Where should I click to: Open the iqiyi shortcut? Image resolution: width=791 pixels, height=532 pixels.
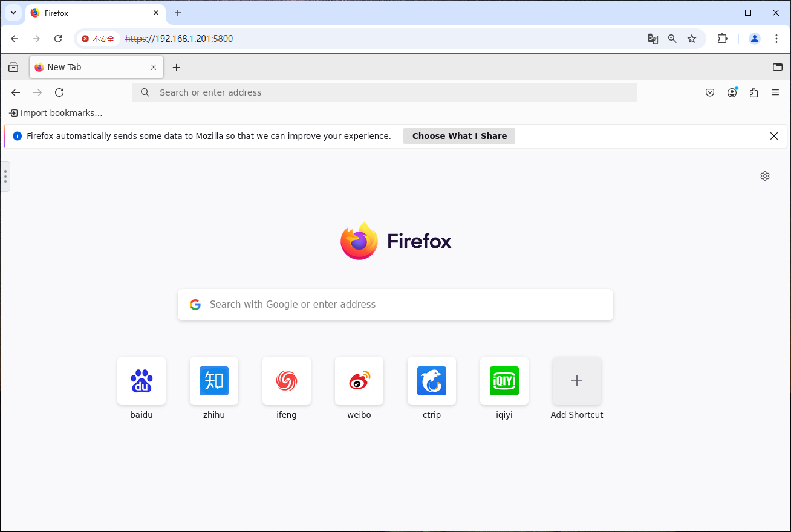[x=504, y=381]
